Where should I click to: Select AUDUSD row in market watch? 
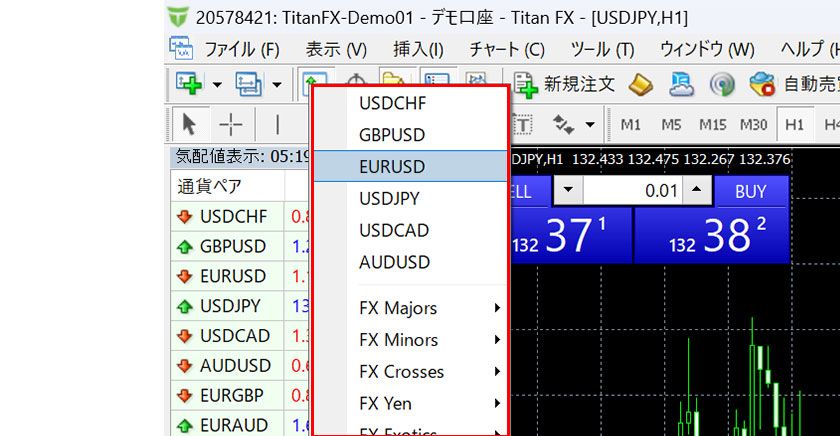[240, 365]
